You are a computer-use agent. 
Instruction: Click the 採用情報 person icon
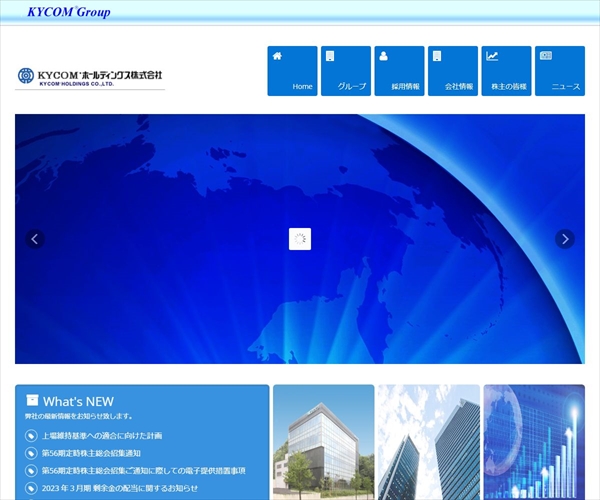click(384, 56)
